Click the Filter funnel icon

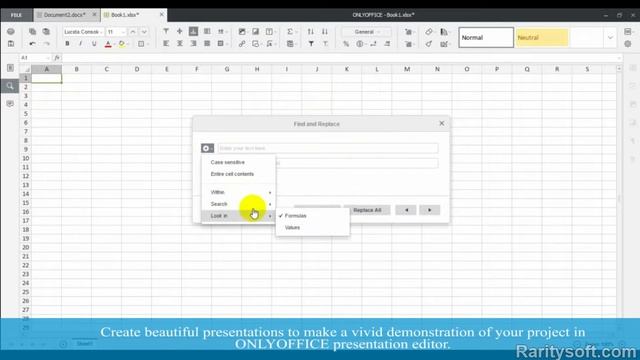[x=311, y=43]
